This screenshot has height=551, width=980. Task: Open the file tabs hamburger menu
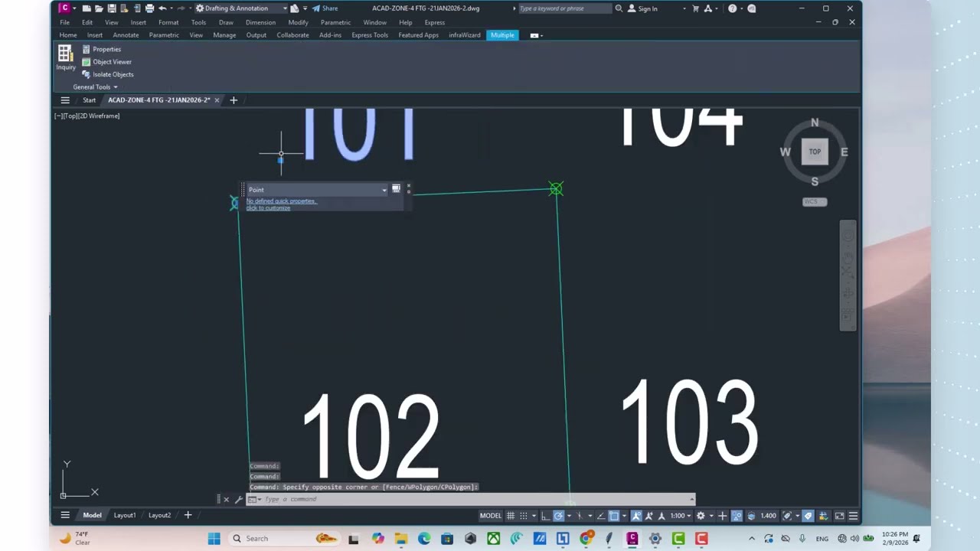[65, 100]
